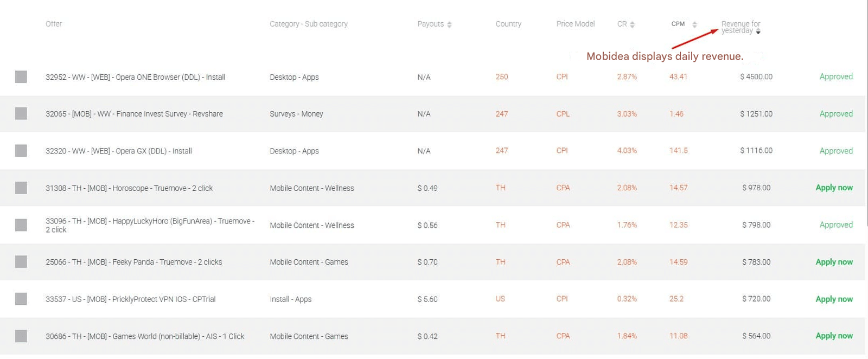
Task: Check the Opera GX offer checkbox
Action: [x=21, y=151]
